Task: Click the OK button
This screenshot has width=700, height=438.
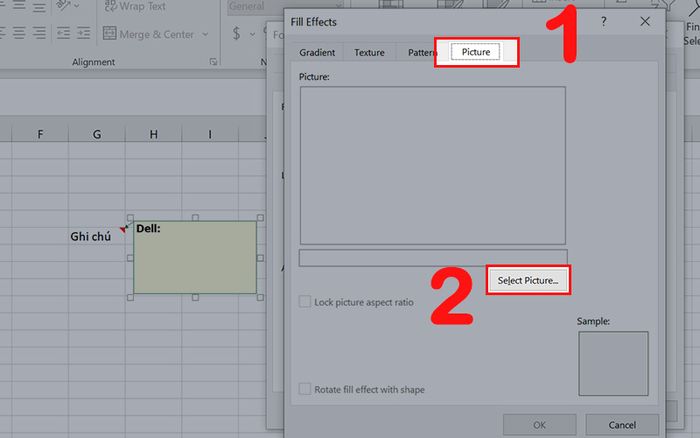Action: [x=539, y=425]
